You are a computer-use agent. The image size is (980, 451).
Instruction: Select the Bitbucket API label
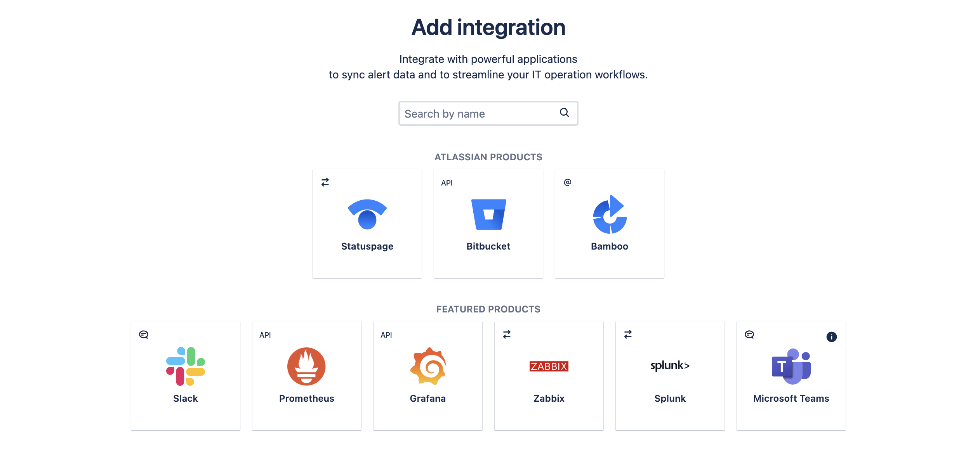[446, 182]
